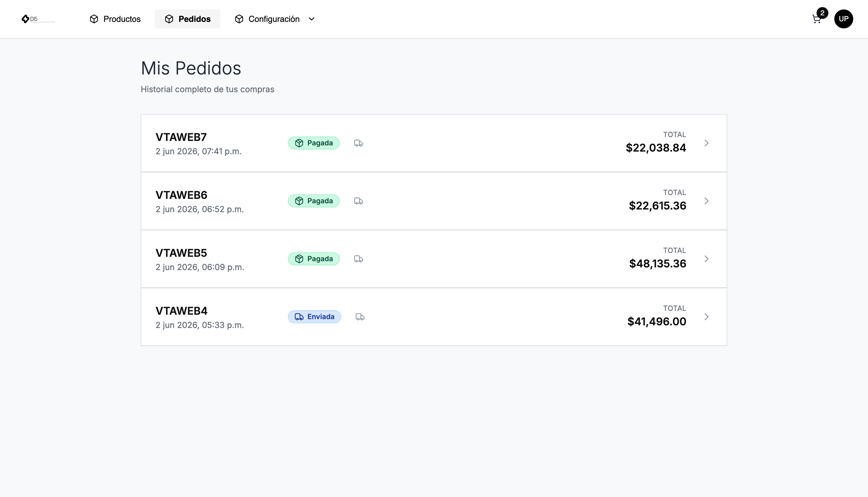
Task: Click total $22,615.36
Action: pyautogui.click(x=657, y=206)
